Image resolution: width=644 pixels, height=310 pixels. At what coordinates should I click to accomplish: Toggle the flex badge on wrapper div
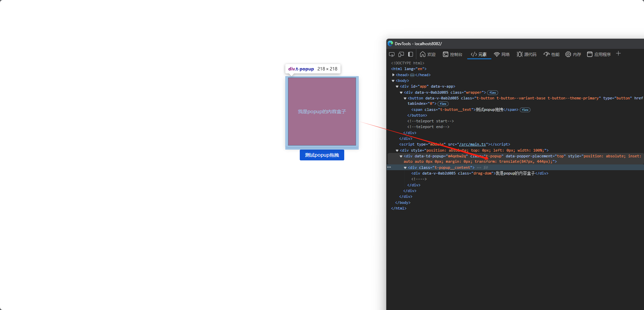(493, 93)
